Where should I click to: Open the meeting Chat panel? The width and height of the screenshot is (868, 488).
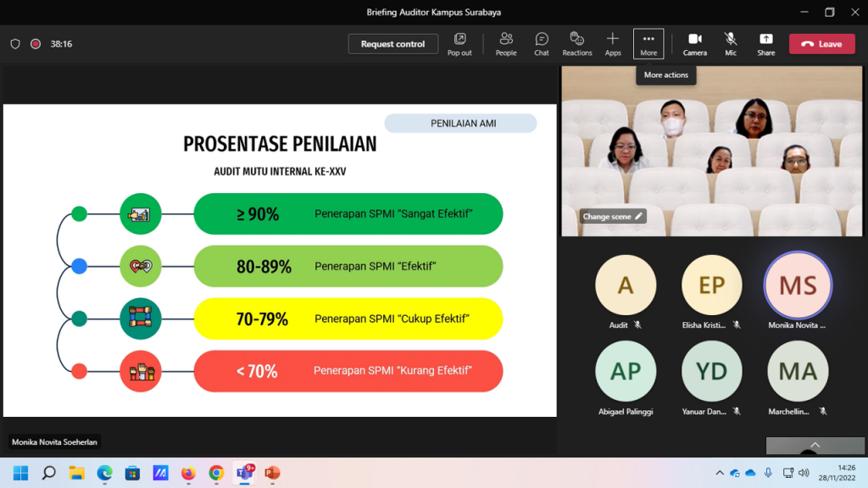pos(542,43)
